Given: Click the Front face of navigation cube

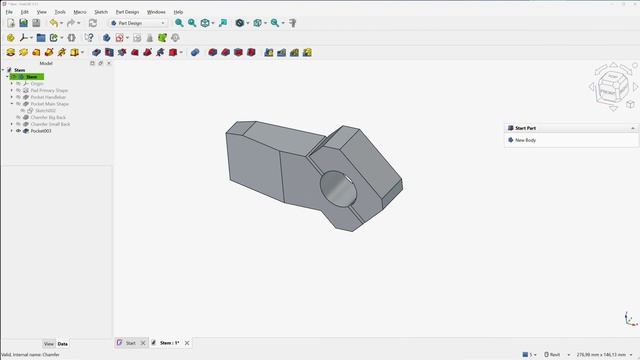Looking at the screenshot, I should (x=608, y=92).
